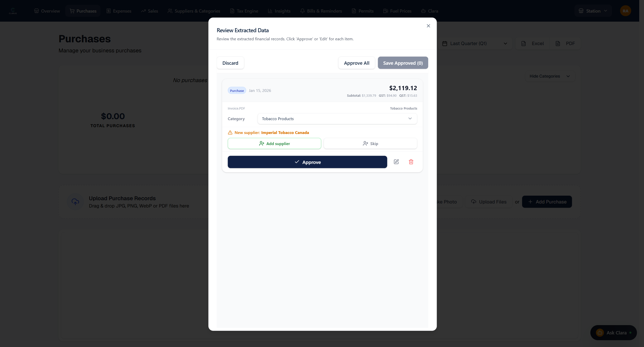Screen dimensions: 644x347
Task: Open the Permits tab
Action: coord(362,11)
